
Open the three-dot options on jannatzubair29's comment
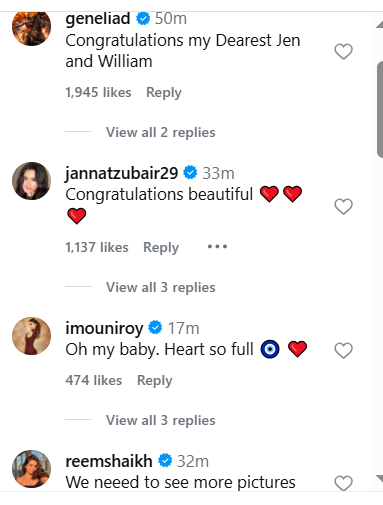click(x=217, y=247)
